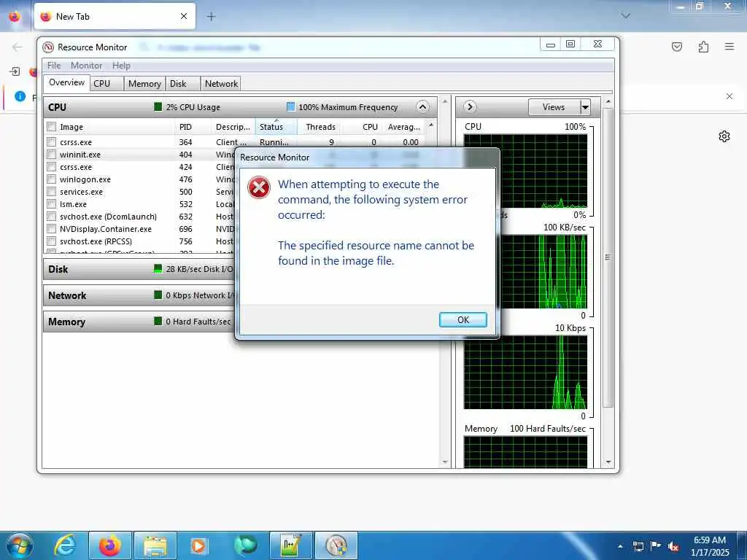Click the green CPU Usage indicator square
Image resolution: width=747 pixels, height=560 pixels.
point(158,106)
